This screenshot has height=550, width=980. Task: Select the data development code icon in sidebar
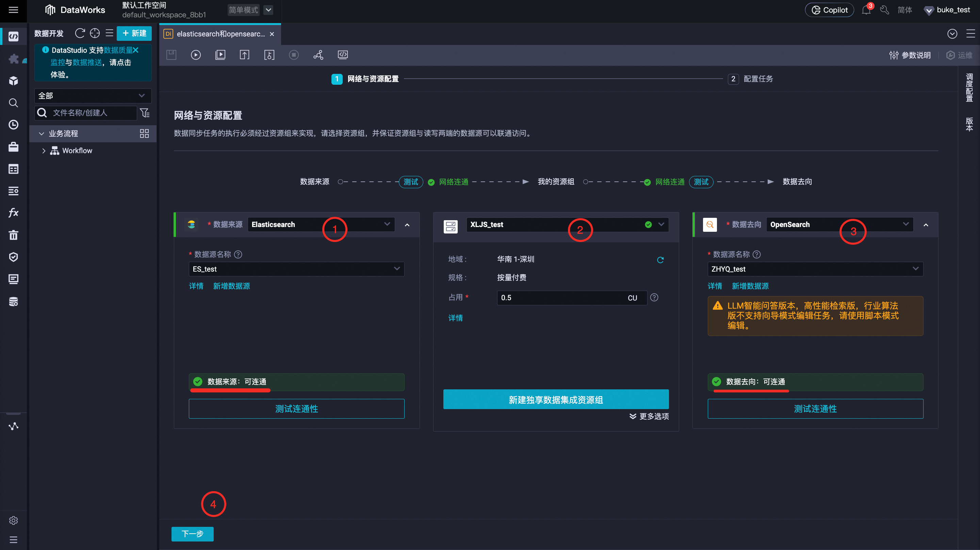(13, 36)
